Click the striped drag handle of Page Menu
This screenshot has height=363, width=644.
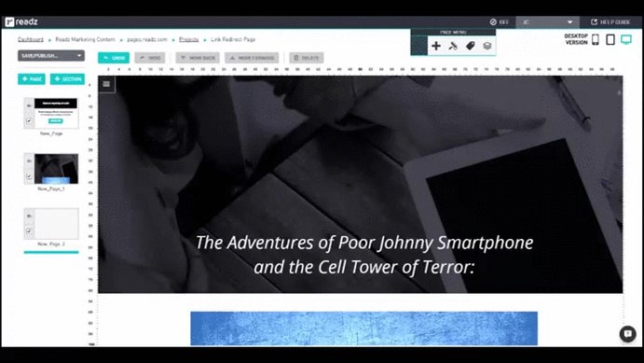pos(419,45)
